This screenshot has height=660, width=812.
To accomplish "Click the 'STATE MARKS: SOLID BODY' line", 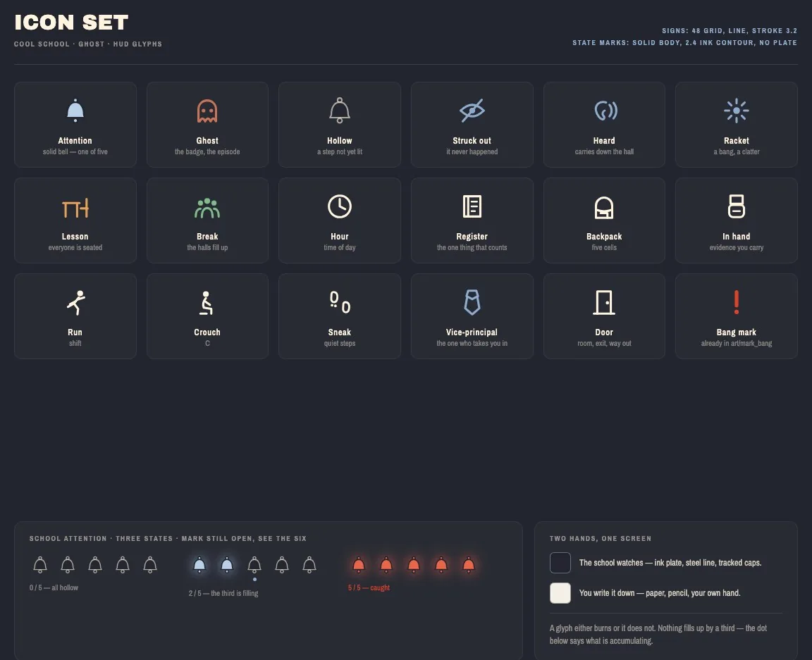I will click(684, 42).
